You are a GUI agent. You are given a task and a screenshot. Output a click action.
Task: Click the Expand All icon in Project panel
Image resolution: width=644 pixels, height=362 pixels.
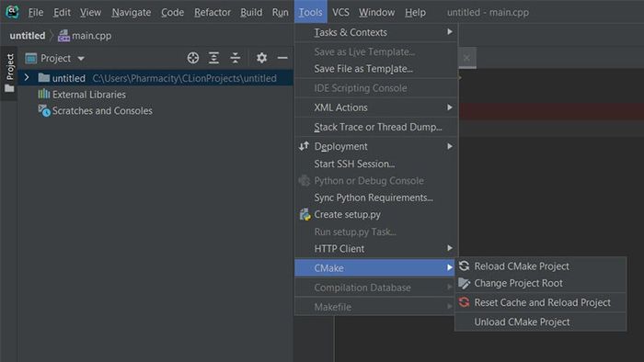tap(213, 58)
